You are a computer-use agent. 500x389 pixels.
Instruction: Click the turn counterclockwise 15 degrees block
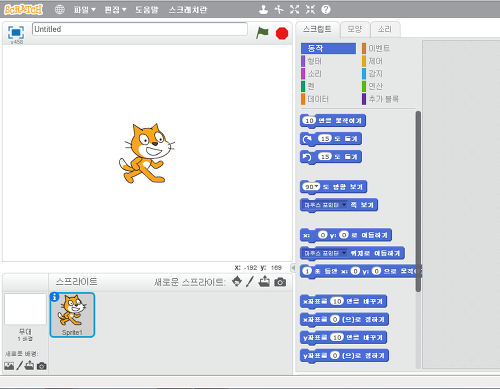331,157
